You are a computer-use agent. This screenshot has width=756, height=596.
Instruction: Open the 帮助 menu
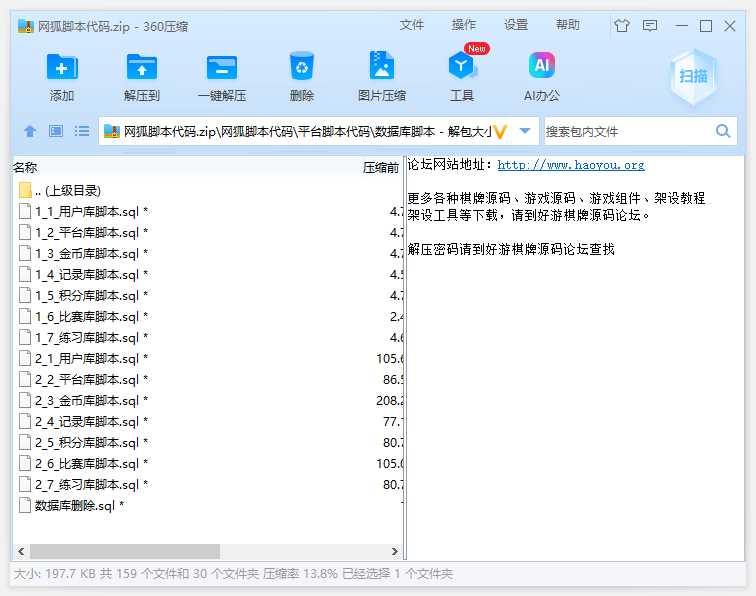(567, 25)
